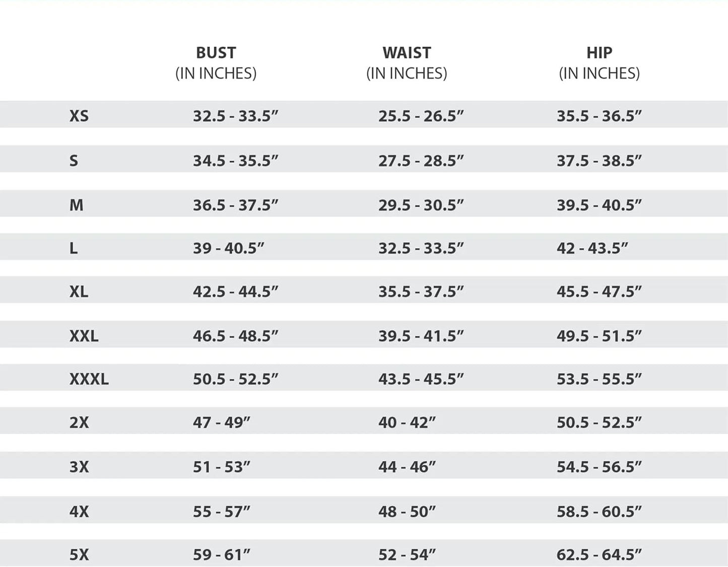Click the 5X size row label
The height and width of the screenshot is (567, 728).
(x=79, y=555)
